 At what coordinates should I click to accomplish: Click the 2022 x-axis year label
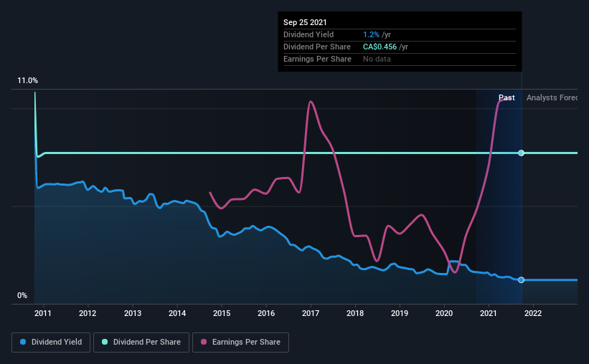pos(533,313)
